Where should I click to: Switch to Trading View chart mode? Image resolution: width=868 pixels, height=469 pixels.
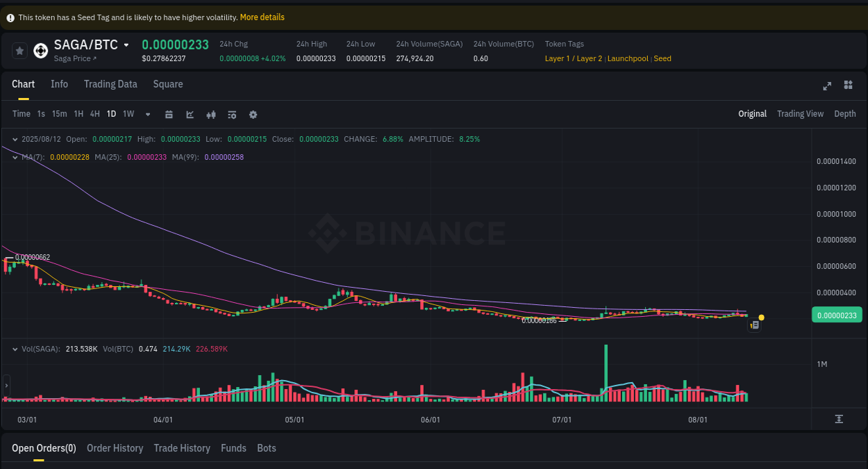tap(800, 114)
